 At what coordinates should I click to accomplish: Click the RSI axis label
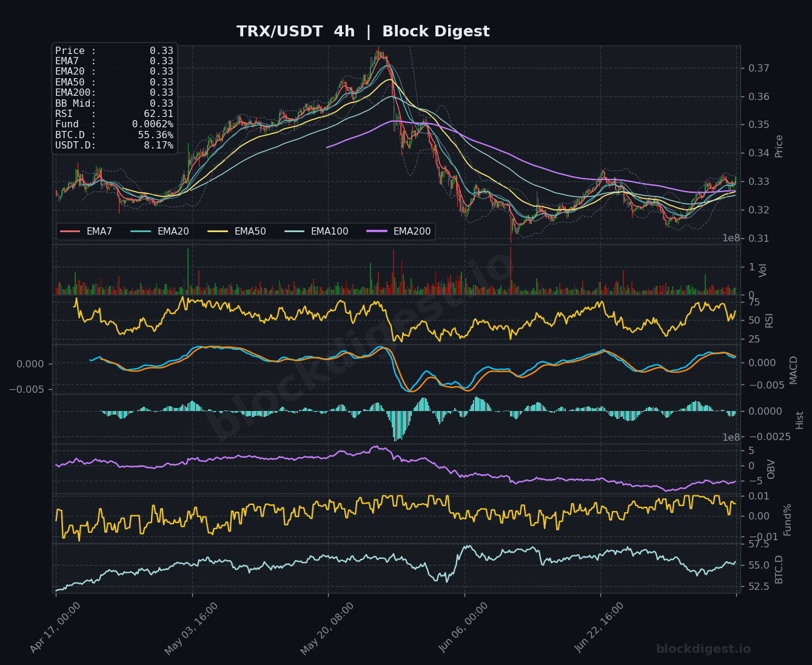(770, 320)
